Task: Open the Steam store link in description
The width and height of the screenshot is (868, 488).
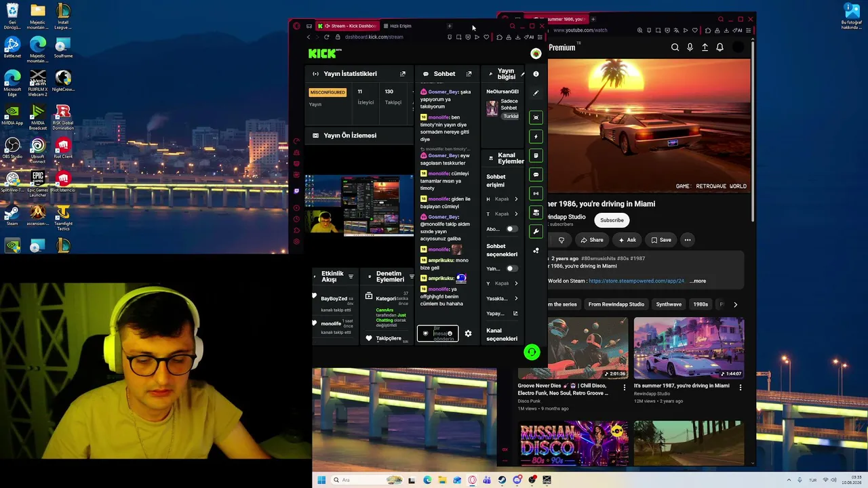Action: pyautogui.click(x=637, y=281)
